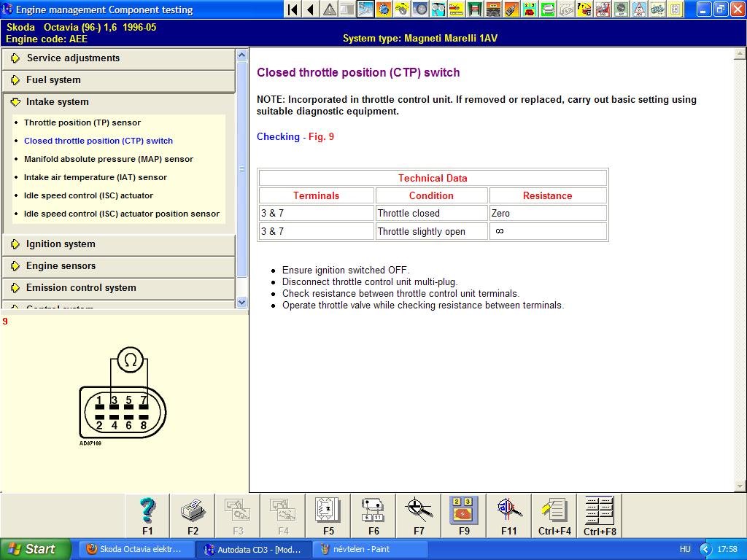Open the F6 wiring connector button

[373, 516]
